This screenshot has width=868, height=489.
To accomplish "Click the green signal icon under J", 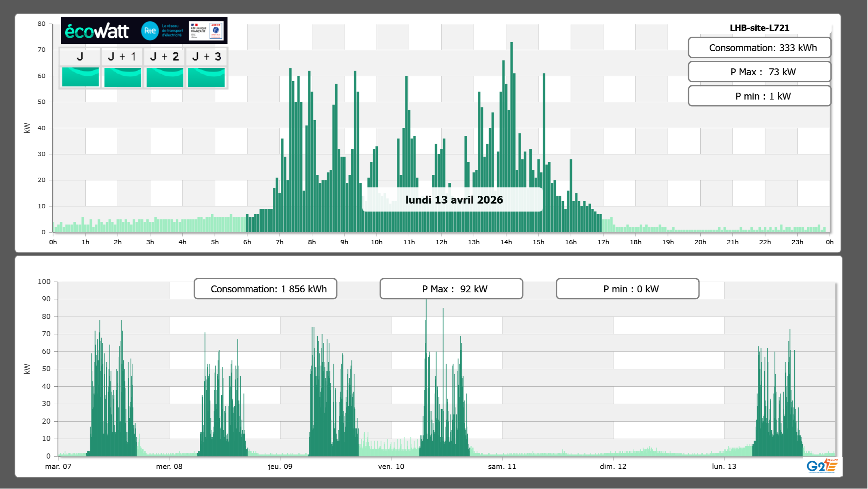I will click(x=80, y=77).
